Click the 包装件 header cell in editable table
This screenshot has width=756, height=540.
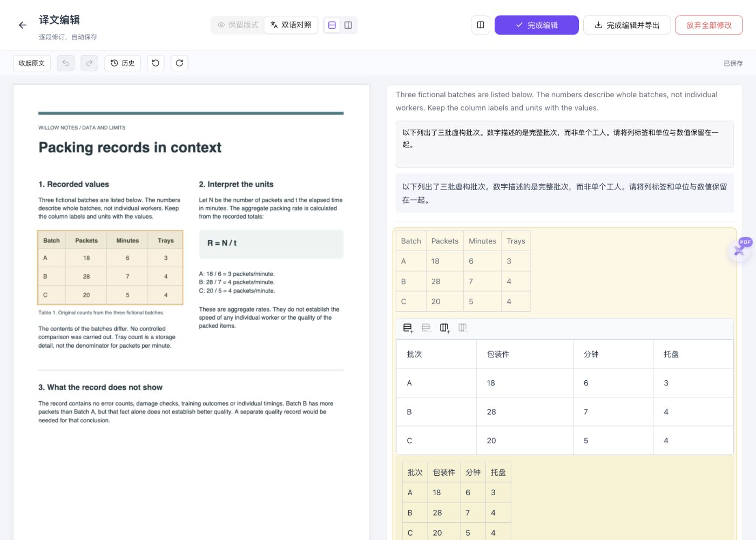click(x=525, y=354)
